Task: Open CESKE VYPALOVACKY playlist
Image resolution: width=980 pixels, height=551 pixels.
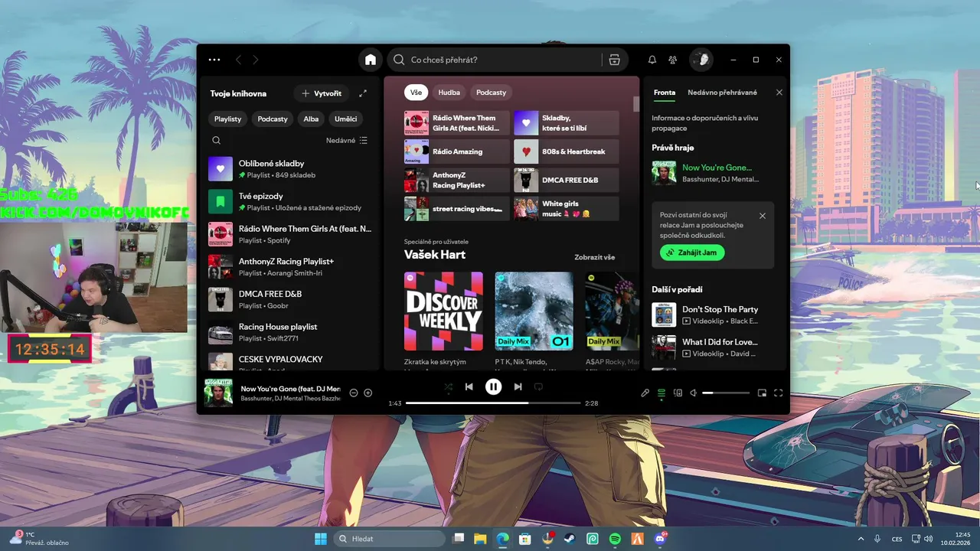Action: (x=289, y=361)
